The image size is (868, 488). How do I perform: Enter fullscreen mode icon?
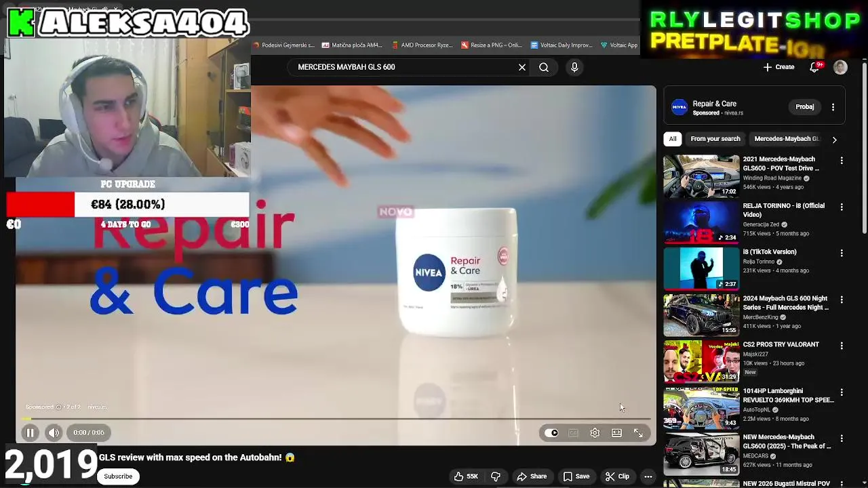click(638, 433)
